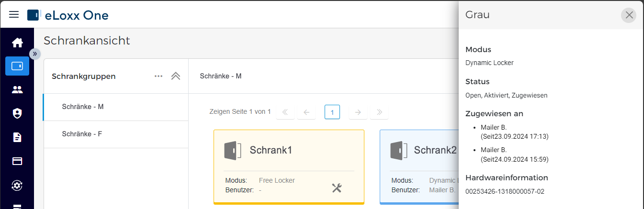Open the Schrankgruppen three-dots menu
Viewport: 644px width, 209px height.
coord(158,76)
